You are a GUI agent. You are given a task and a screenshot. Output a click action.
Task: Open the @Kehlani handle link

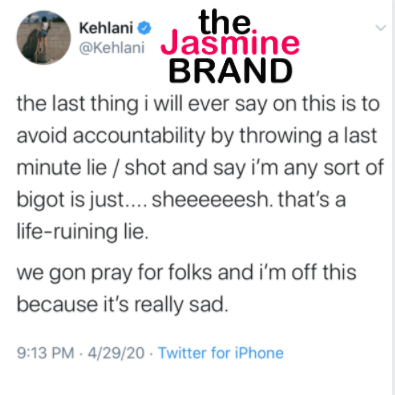(112, 48)
